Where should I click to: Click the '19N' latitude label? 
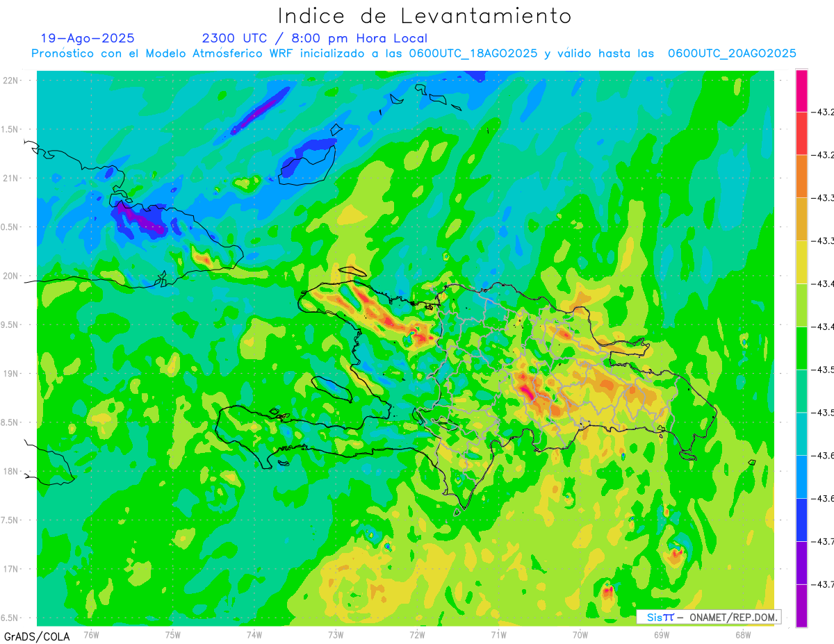click(11, 374)
